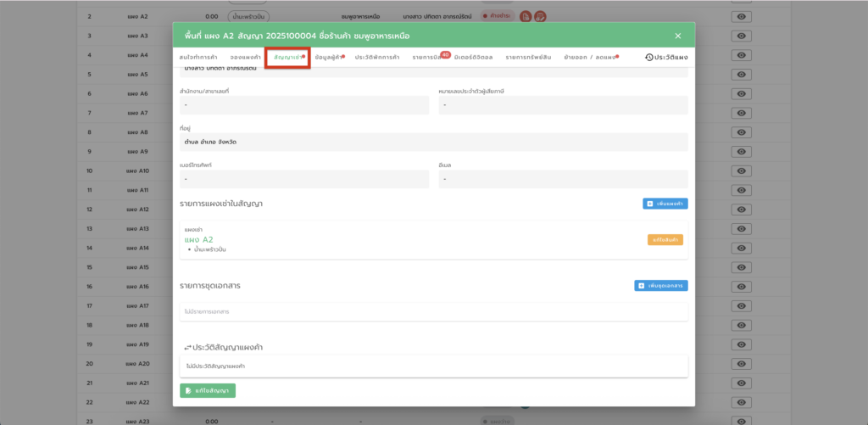Click the plus icon on เพิ่มแผงค้า button
Viewport: 868px width, 425px height.
click(650, 204)
